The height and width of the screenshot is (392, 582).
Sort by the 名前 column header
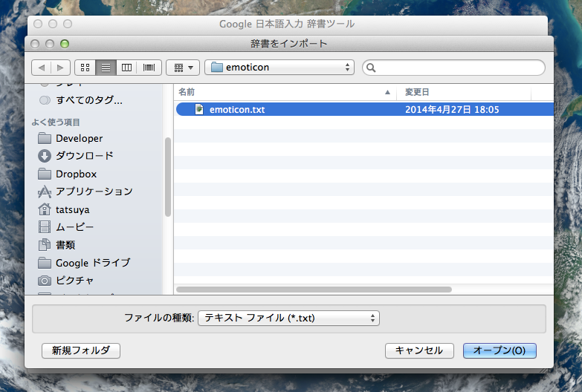point(285,92)
